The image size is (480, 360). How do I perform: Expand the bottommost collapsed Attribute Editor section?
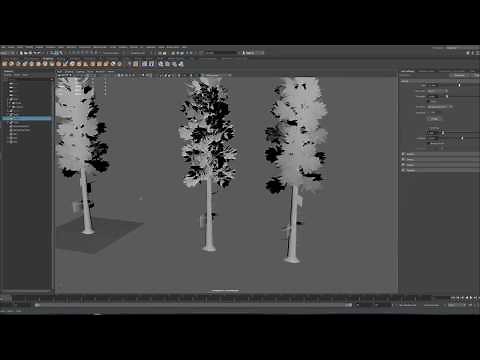(x=441, y=170)
